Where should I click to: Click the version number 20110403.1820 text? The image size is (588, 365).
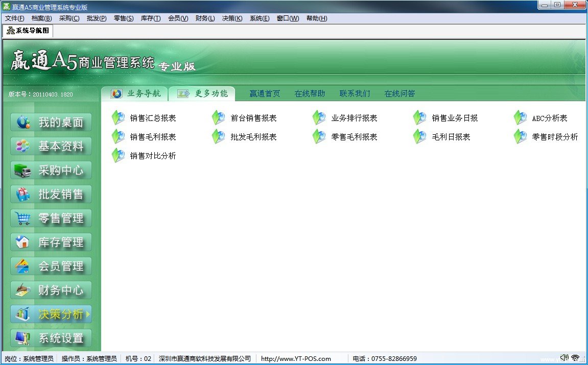53,94
